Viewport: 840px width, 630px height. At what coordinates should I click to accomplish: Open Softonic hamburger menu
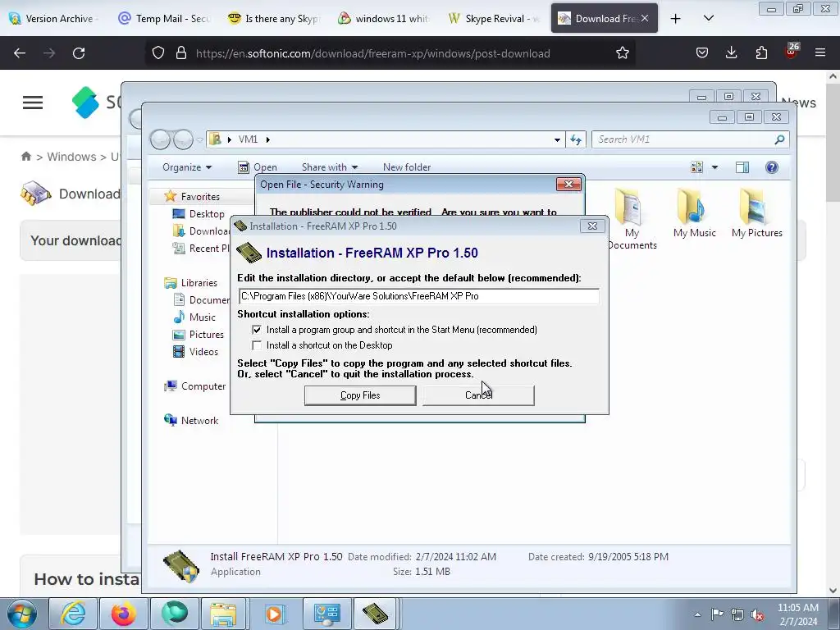(33, 103)
